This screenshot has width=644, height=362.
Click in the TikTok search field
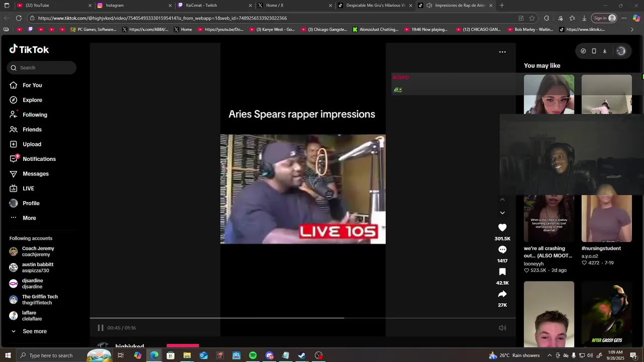[42, 68]
